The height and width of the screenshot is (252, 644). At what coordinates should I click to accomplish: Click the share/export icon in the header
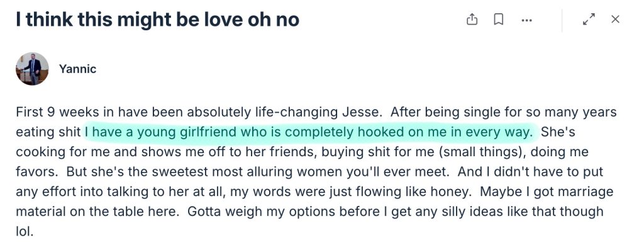click(472, 20)
